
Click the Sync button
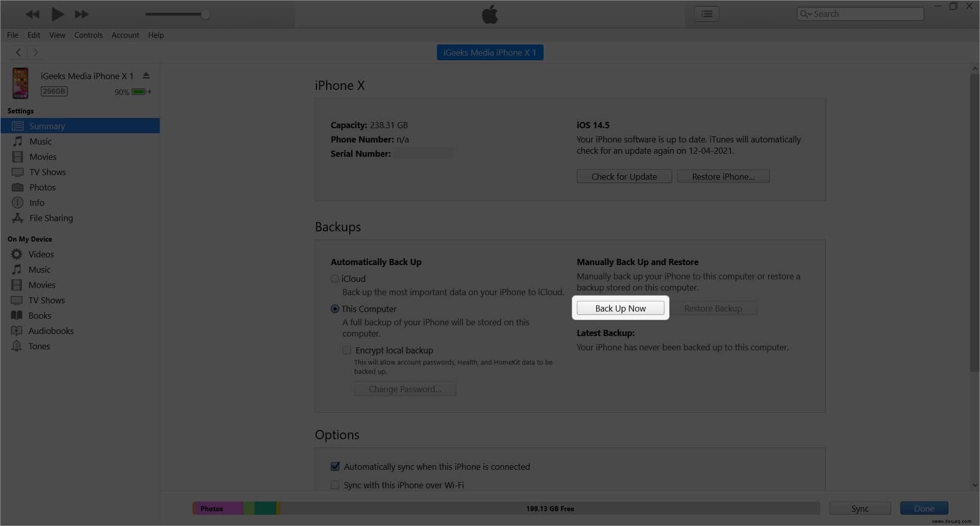click(860, 509)
